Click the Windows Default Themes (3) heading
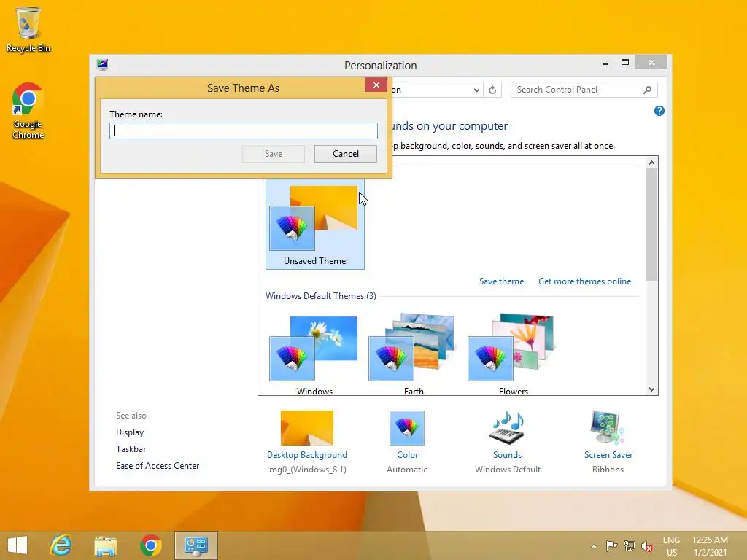The height and width of the screenshot is (560, 747). (x=321, y=296)
